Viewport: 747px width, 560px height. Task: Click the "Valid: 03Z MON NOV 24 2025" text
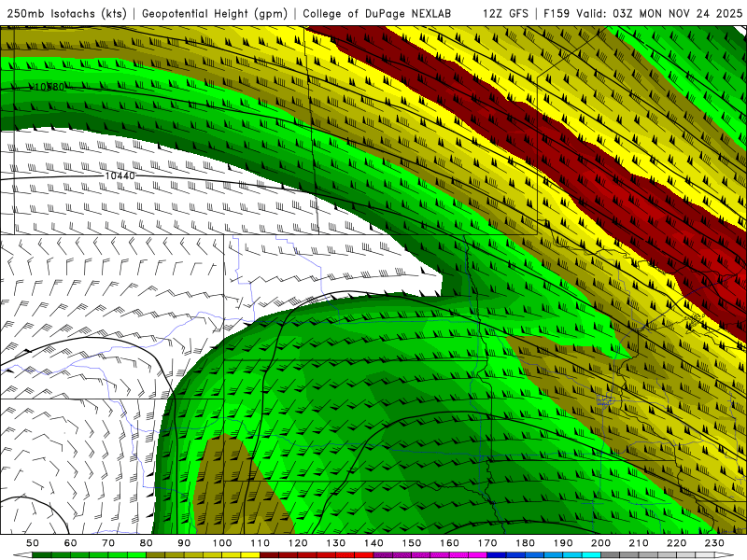click(x=659, y=14)
